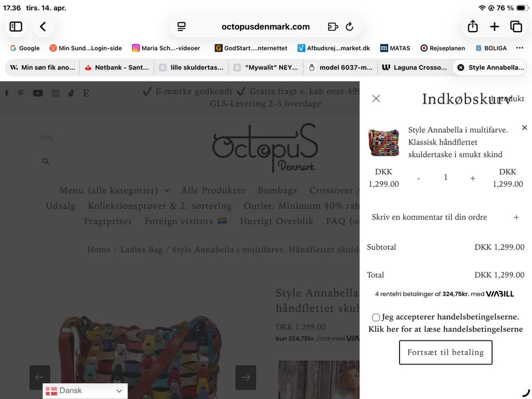Close the Indkøbskurv cart panel
The height and width of the screenshot is (399, 532).
coord(376,99)
